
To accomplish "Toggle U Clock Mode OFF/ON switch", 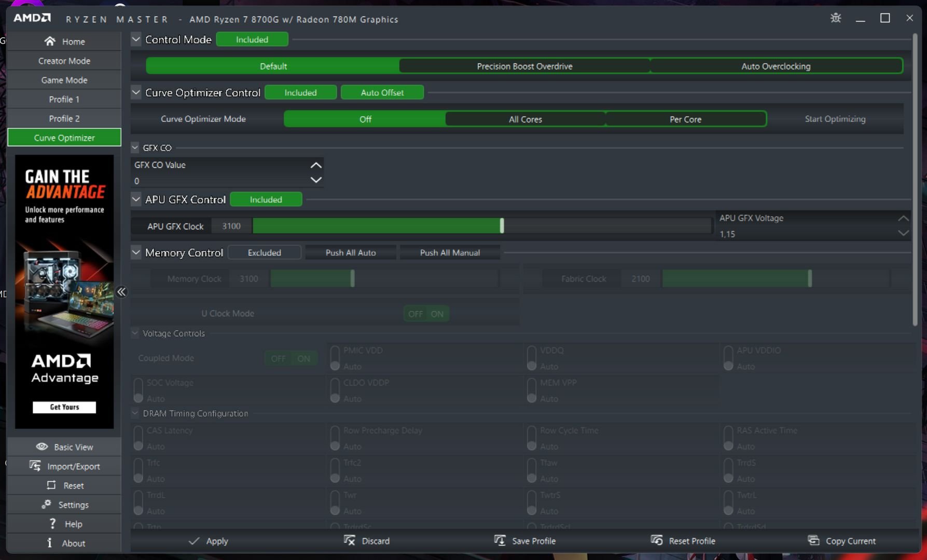I will point(426,314).
